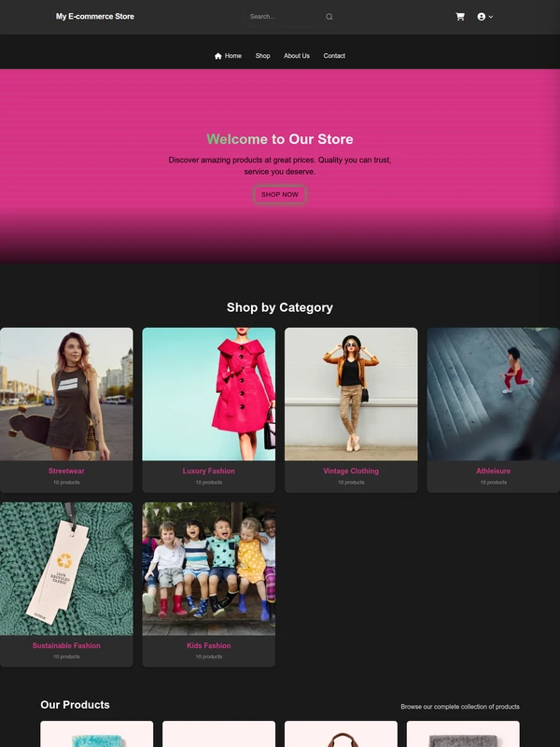
Task: Open the Athleisure category image
Action: pyautogui.click(x=494, y=394)
